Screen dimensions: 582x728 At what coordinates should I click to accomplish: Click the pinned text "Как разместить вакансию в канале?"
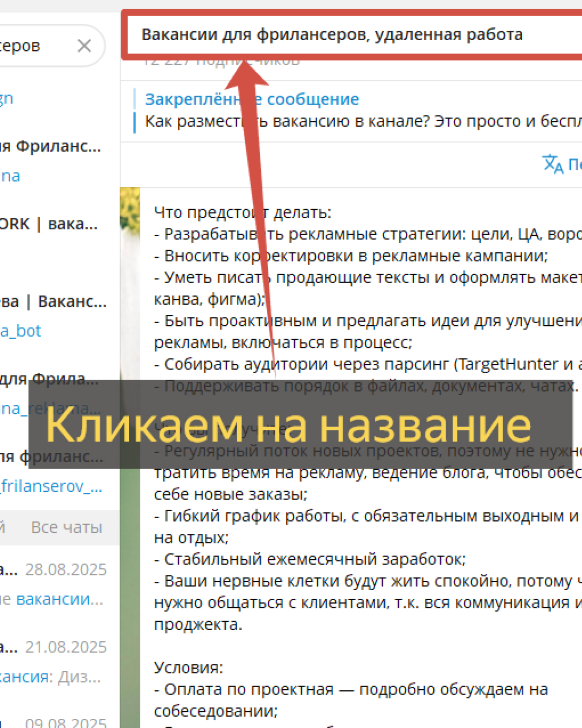[288, 121]
